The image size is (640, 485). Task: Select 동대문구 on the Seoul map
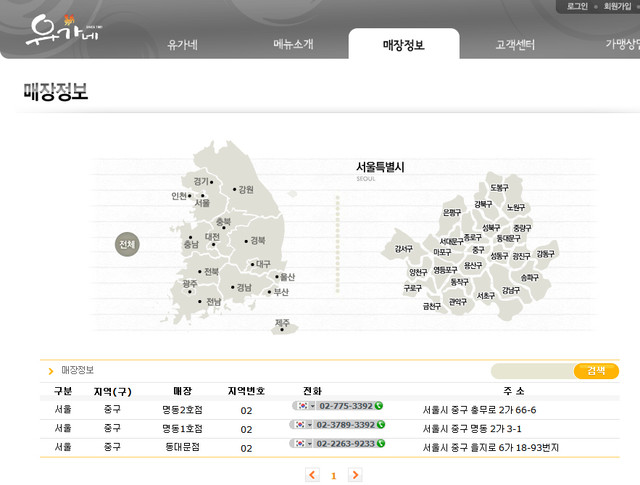pyautogui.click(x=508, y=238)
